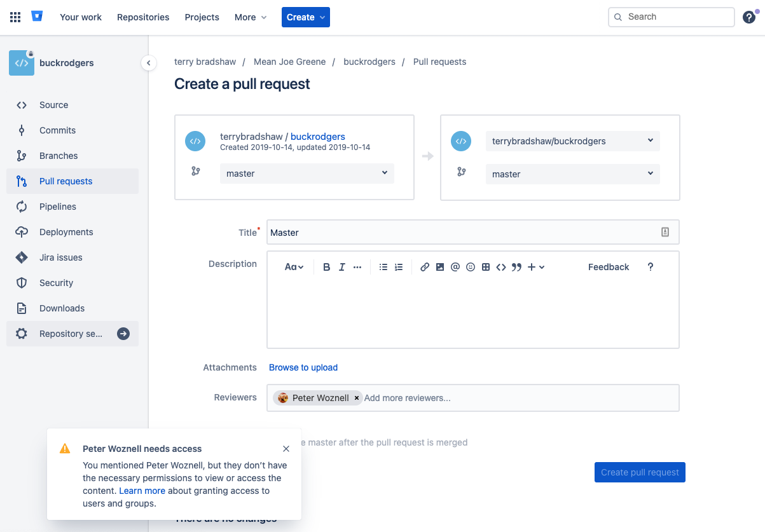Remove Peter Woznell from reviewers
Screen dimensions: 765x532
click(x=357, y=398)
